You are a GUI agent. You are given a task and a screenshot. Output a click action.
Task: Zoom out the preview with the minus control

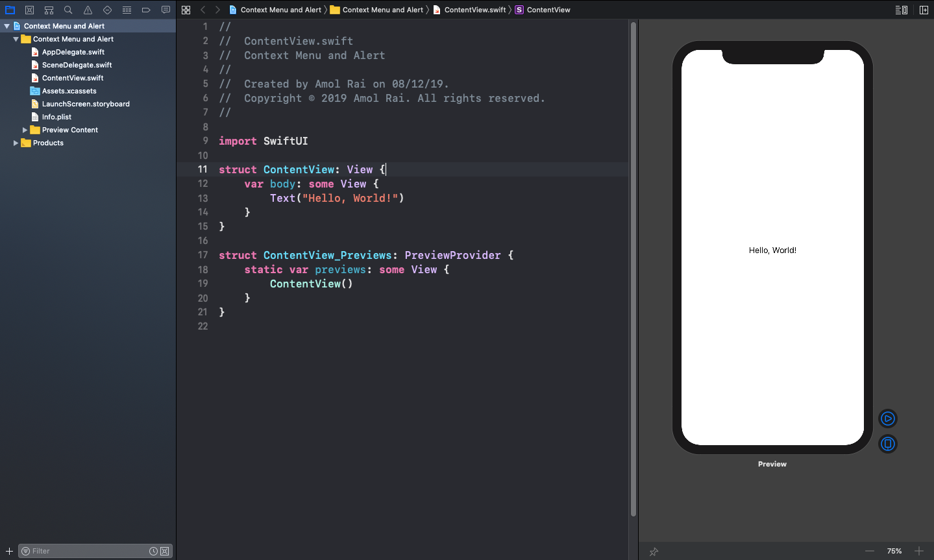[x=870, y=551]
